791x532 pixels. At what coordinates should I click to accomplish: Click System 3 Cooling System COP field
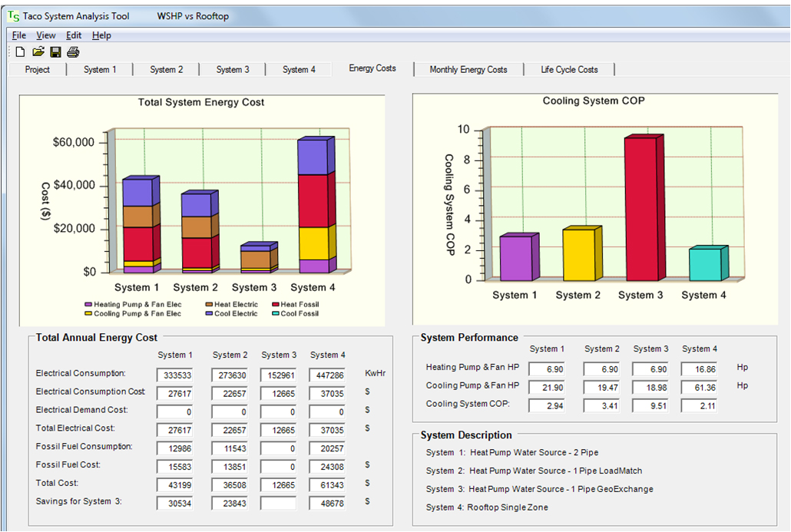pyautogui.click(x=650, y=406)
